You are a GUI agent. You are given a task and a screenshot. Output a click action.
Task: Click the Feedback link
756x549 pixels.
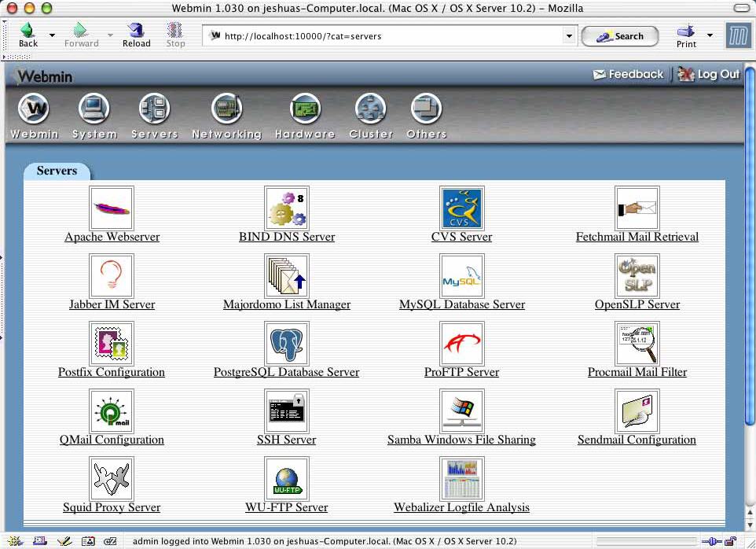[629, 74]
